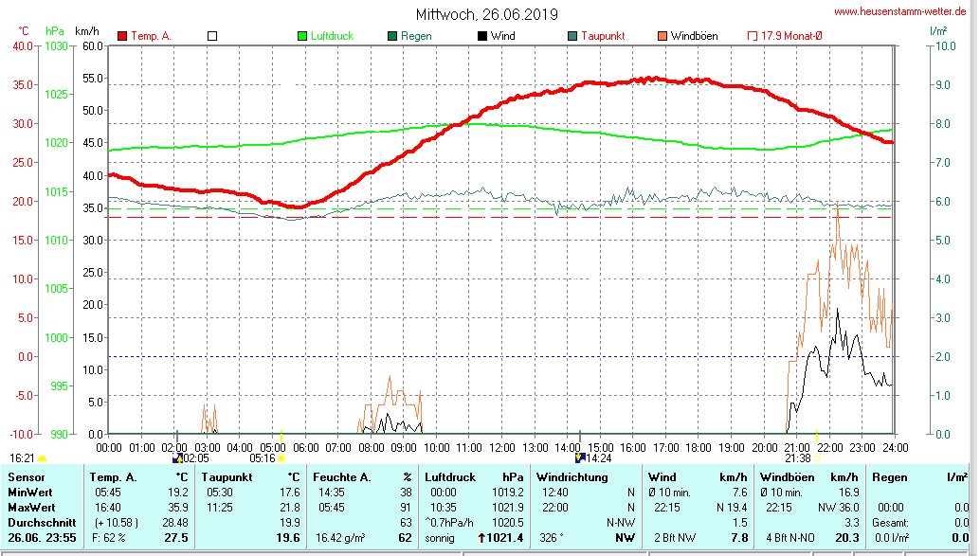Select the Sensor column header in table
This screenshot has height=556, width=980.
[26, 476]
